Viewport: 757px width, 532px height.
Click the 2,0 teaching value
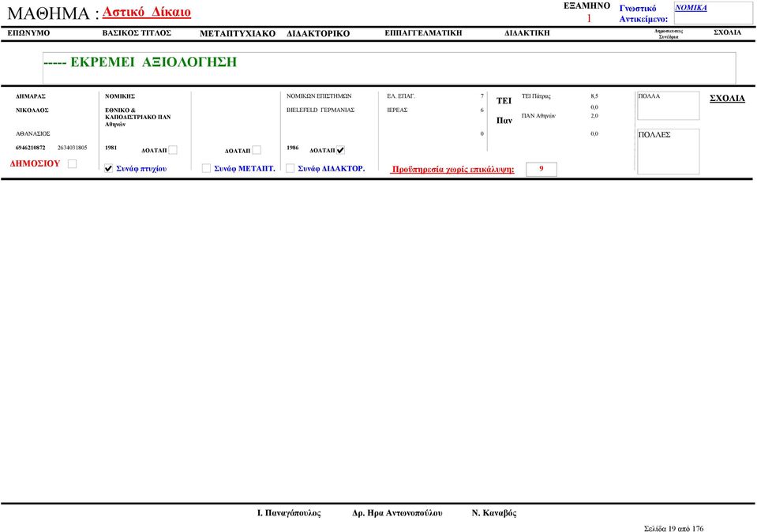[x=594, y=116]
